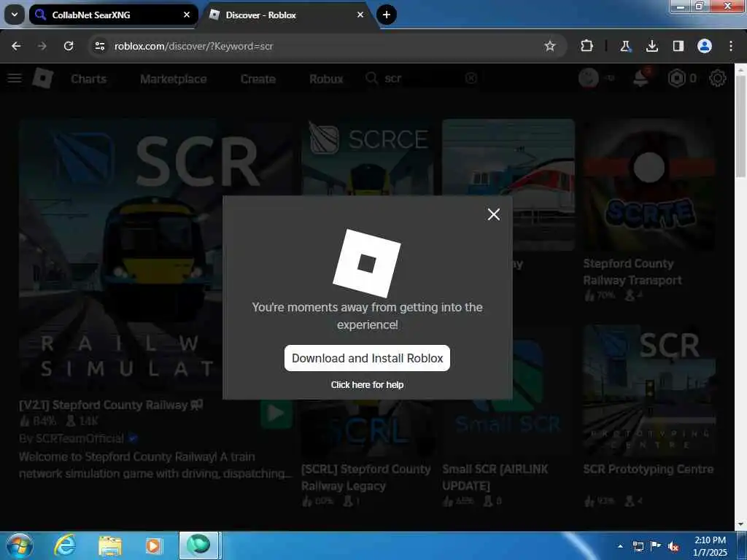
Task: Open Roblox settings gear
Action: [x=718, y=78]
